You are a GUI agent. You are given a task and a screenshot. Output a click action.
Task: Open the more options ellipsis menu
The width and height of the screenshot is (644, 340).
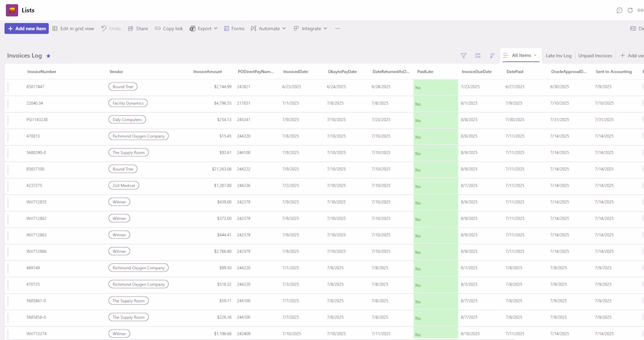pos(337,29)
